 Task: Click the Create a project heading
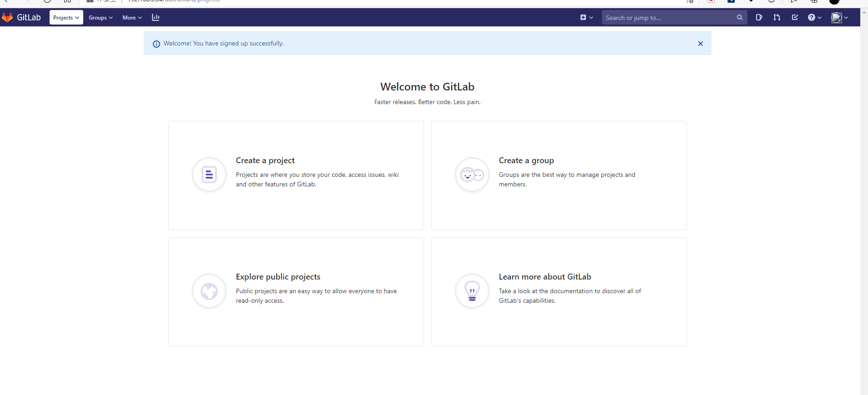265,160
